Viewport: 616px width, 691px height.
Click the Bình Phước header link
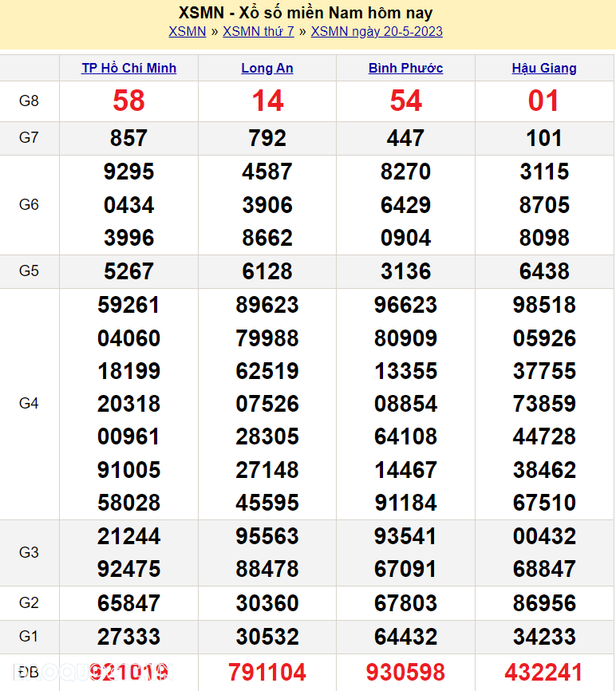[405, 69]
